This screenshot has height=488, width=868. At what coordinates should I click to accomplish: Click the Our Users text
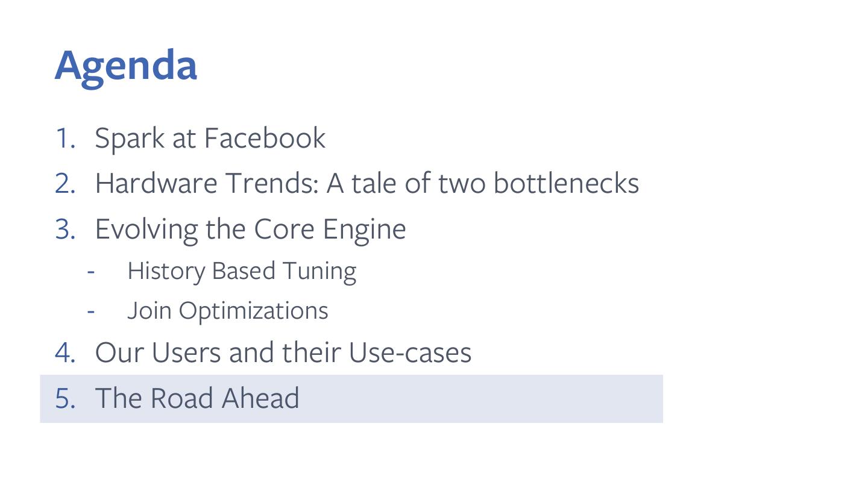tap(159, 352)
